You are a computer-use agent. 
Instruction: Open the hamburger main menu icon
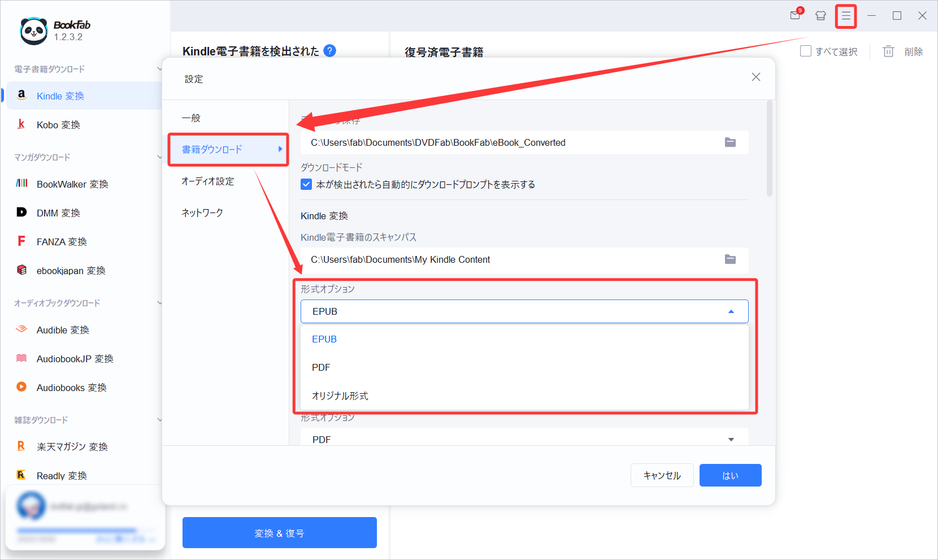pos(846,16)
